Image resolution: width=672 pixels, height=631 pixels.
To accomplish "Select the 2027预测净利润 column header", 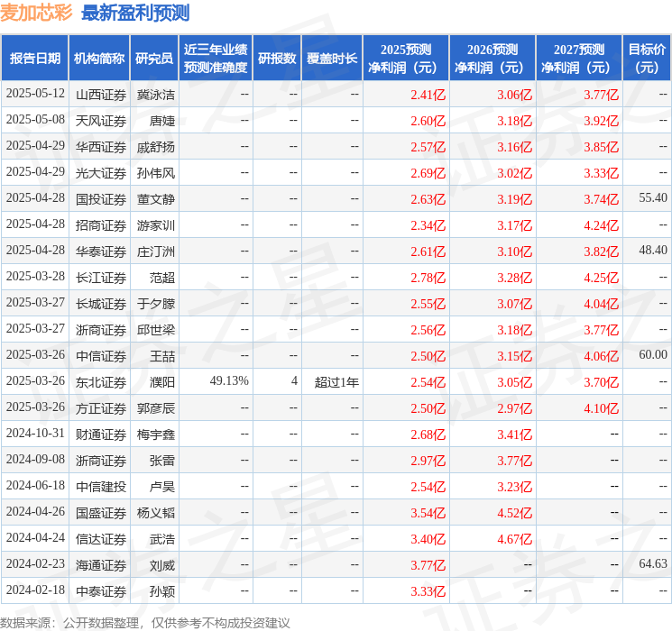I will 578,59.
